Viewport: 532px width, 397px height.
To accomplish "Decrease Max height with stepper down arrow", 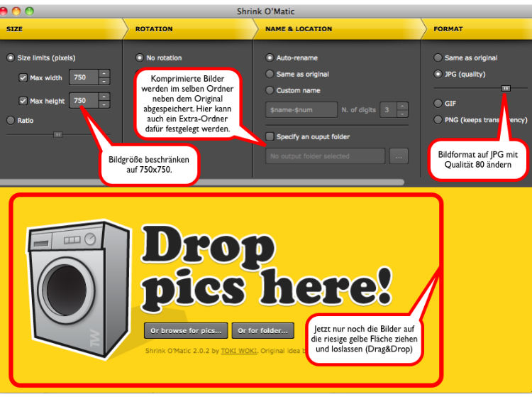I will point(104,104).
